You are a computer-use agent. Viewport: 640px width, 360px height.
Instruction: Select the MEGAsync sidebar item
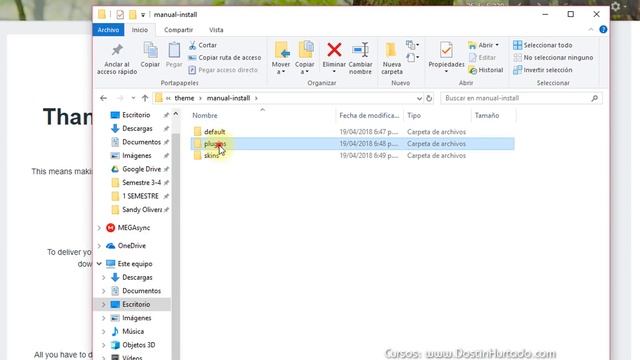click(133, 228)
